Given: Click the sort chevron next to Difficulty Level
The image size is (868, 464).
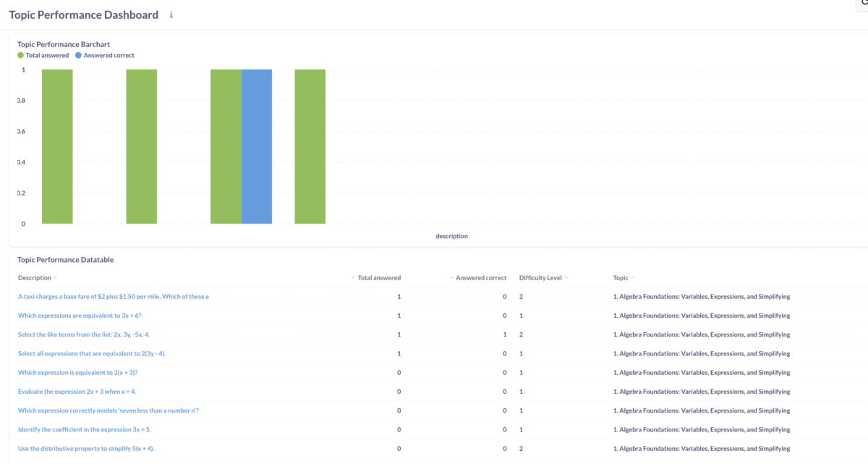Looking at the screenshot, I should 566,278.
